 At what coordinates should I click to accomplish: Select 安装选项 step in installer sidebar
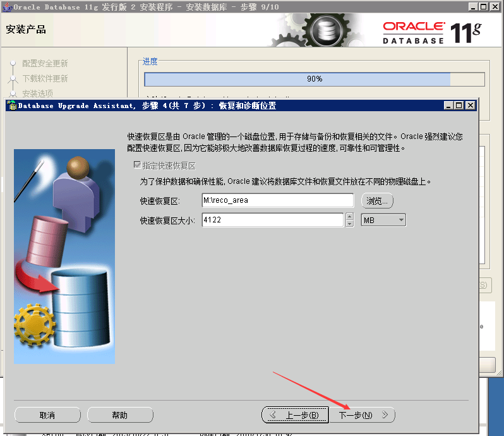(x=38, y=94)
